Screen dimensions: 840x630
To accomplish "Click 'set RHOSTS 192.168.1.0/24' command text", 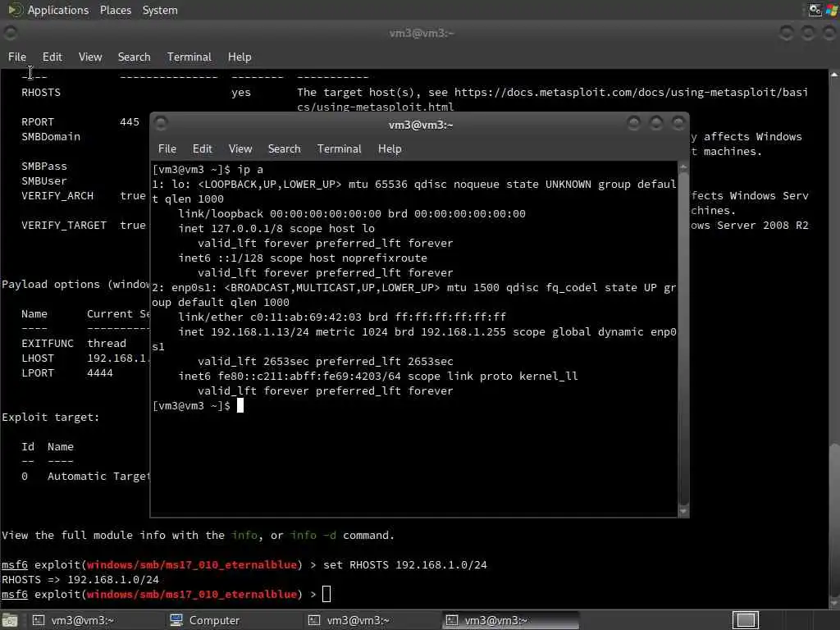I will 405,564.
